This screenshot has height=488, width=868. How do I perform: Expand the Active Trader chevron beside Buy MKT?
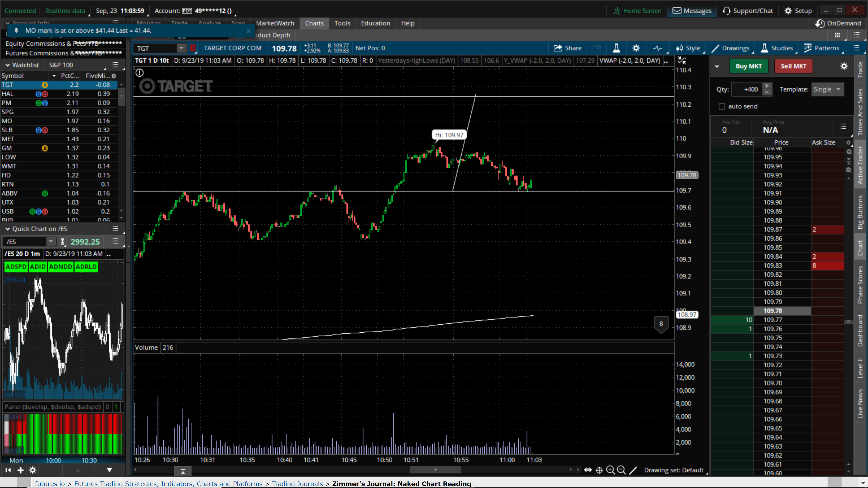717,66
